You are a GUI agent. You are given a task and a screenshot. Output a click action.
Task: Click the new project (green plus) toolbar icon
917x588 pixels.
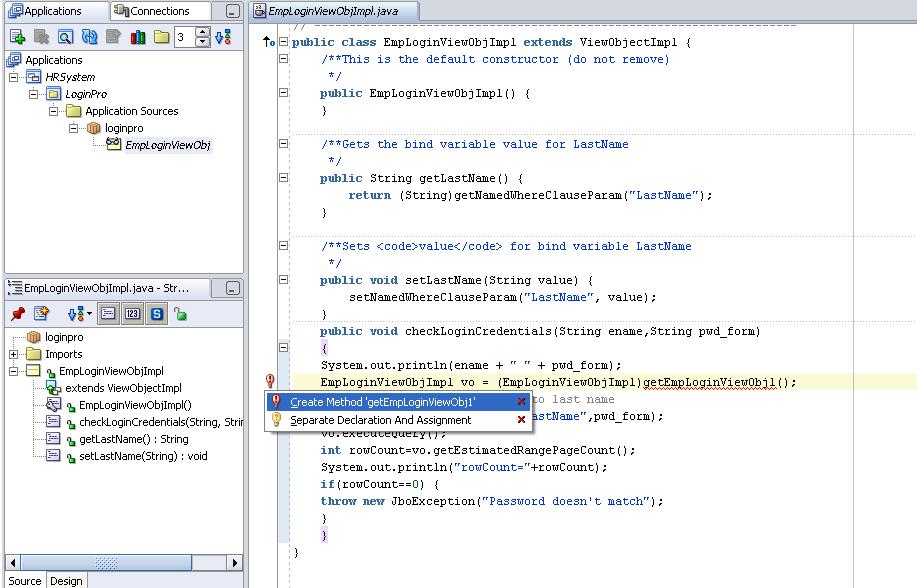(17, 37)
